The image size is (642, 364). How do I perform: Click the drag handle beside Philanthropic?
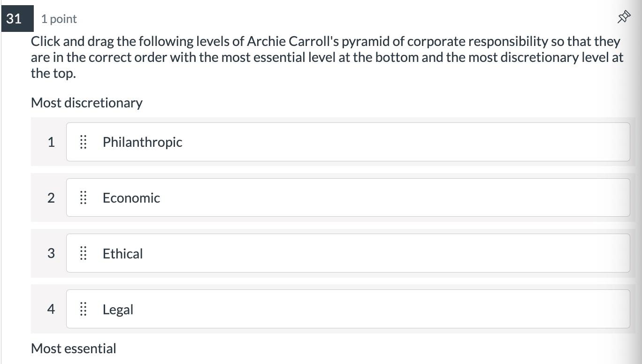[x=84, y=142]
